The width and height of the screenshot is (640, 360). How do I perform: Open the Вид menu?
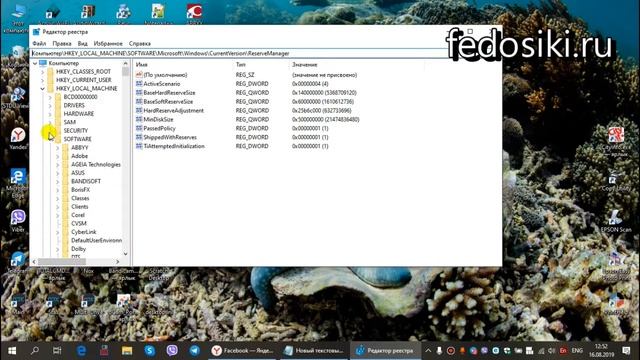82,43
